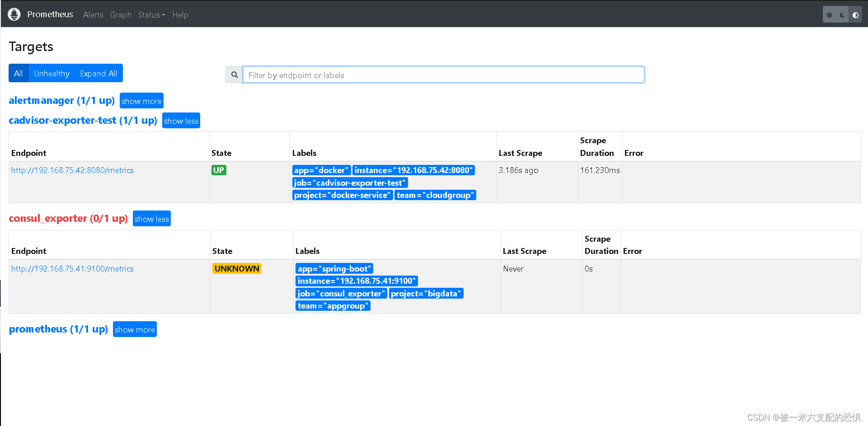Click the job="cadvisor-exporter-test" label

click(x=350, y=183)
